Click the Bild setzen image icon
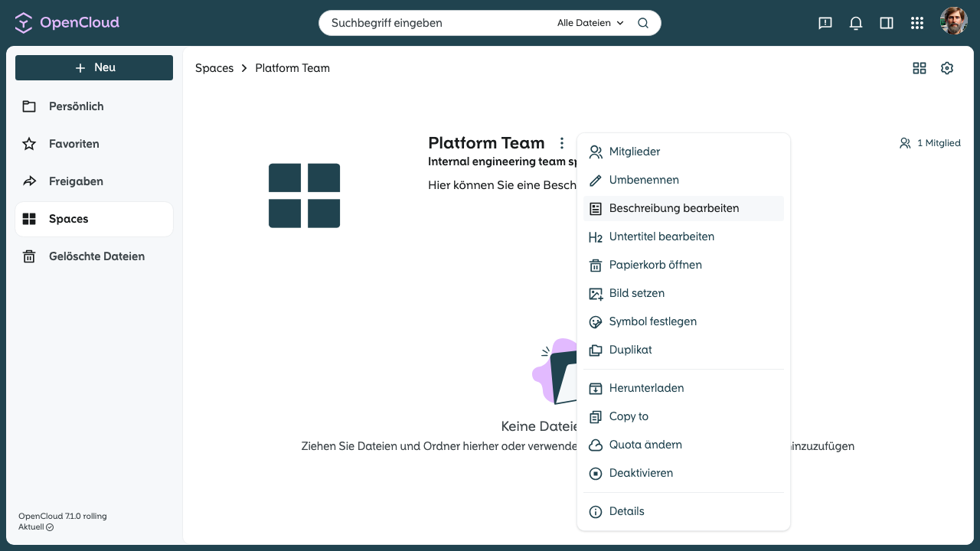Image resolution: width=980 pixels, height=551 pixels. [596, 294]
